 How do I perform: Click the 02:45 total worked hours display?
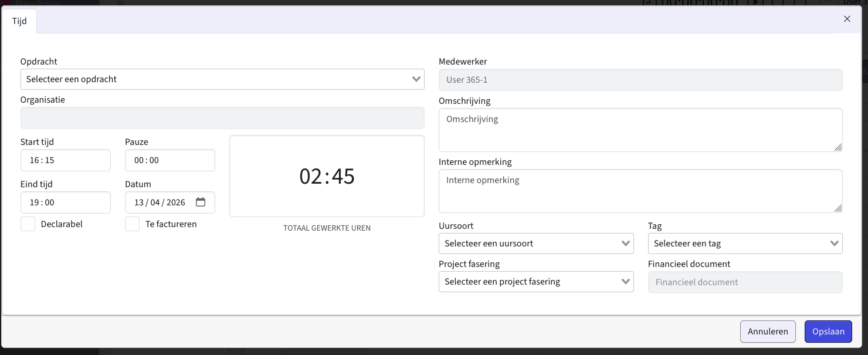click(327, 177)
